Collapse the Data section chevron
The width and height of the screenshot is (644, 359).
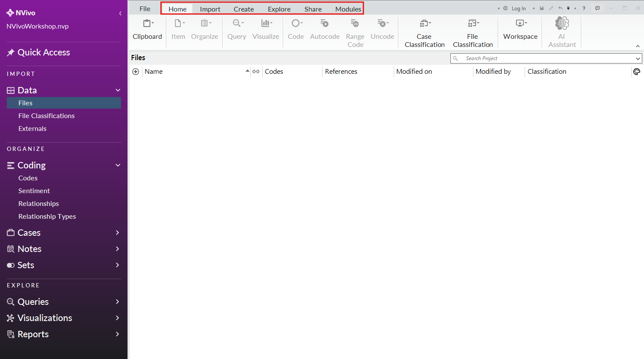(118, 90)
